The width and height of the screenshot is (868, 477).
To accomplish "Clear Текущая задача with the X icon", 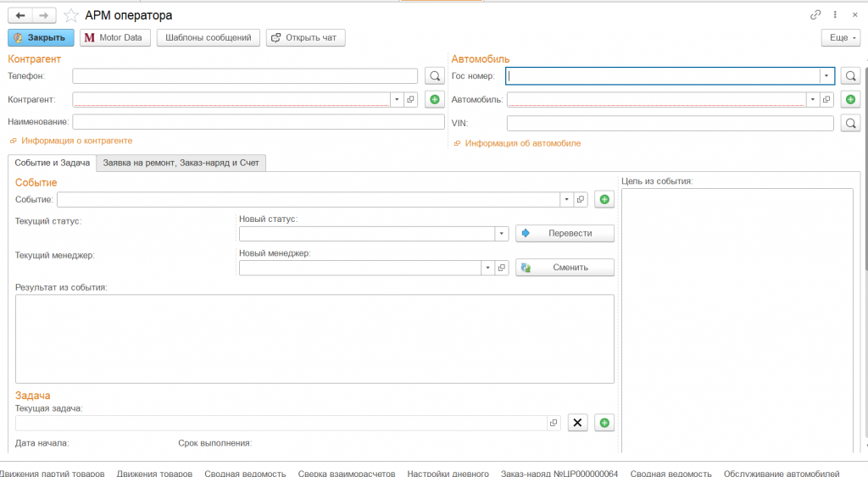I will [x=577, y=423].
